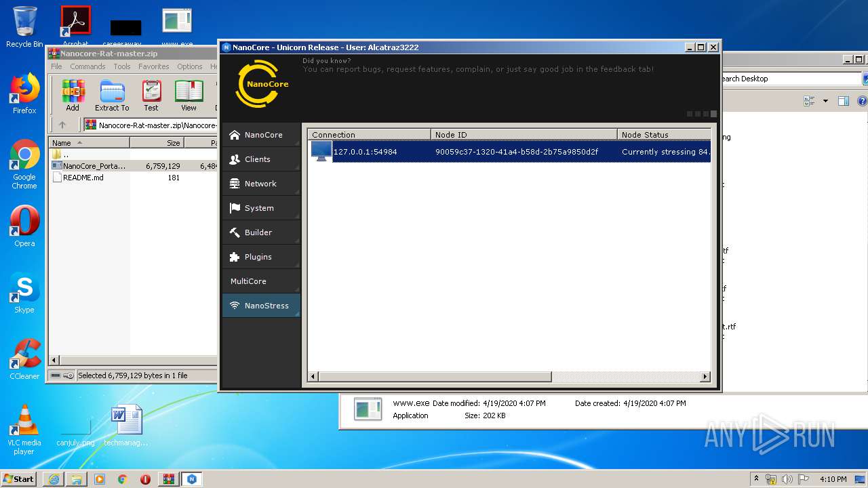Click the WinRAR Add toolbar icon
The height and width of the screenshot is (488, 868).
[x=73, y=95]
